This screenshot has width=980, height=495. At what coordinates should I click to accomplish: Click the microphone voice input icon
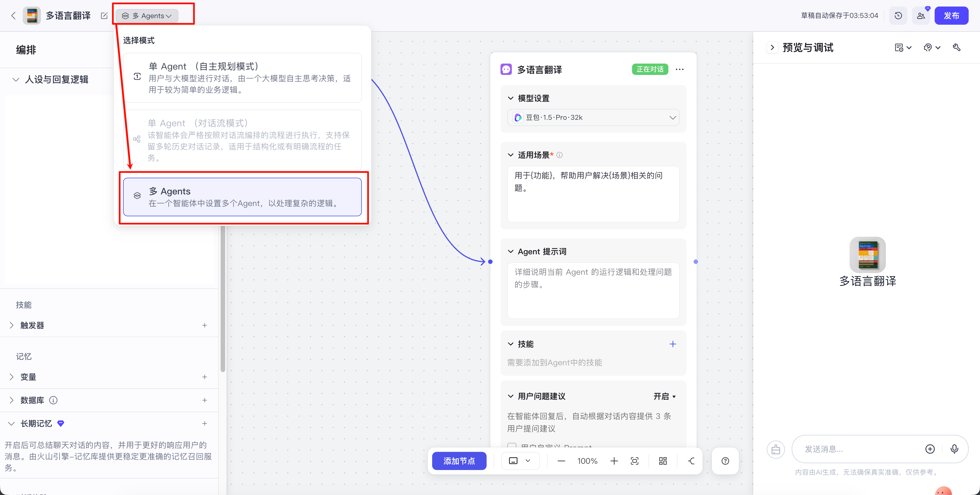pyautogui.click(x=954, y=449)
